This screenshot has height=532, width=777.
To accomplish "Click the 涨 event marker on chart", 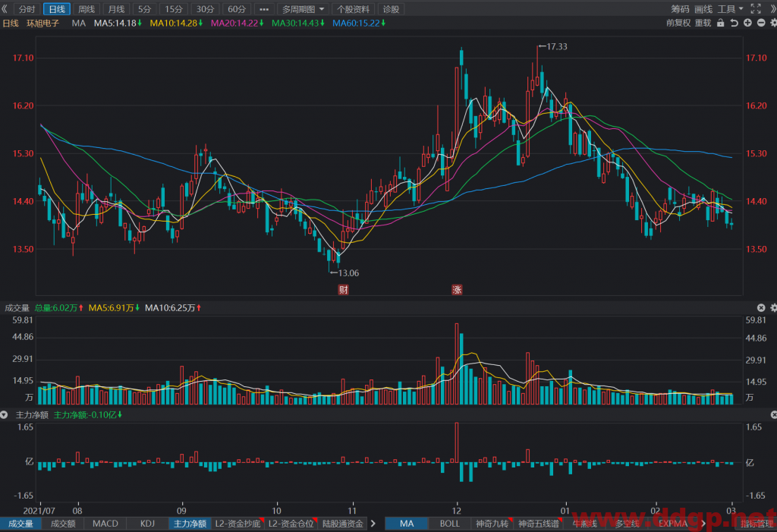I will pos(457,290).
